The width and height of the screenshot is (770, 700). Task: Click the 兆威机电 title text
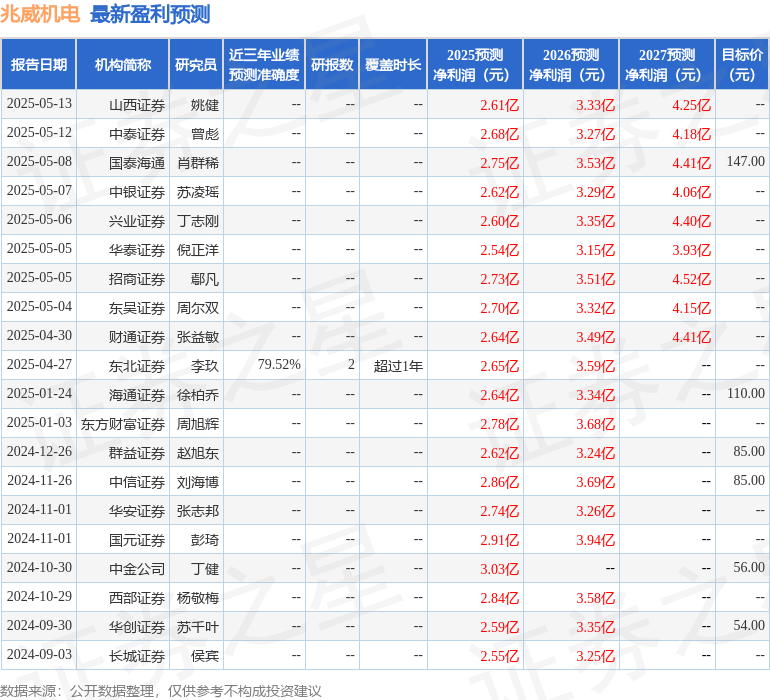pos(40,14)
